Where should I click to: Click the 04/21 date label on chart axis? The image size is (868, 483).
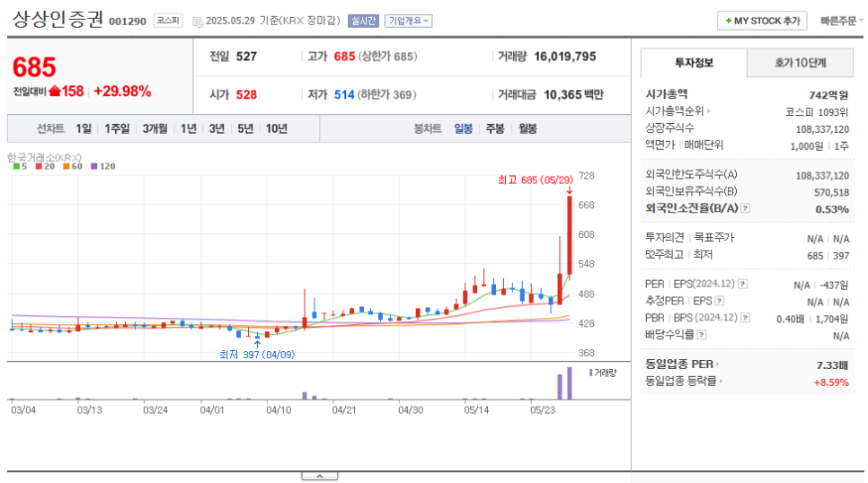(x=344, y=410)
